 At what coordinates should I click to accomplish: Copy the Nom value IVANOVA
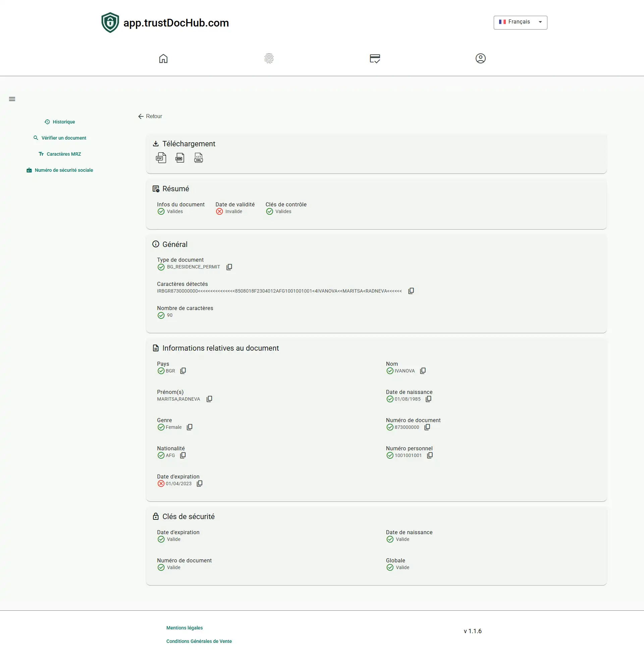(x=423, y=371)
